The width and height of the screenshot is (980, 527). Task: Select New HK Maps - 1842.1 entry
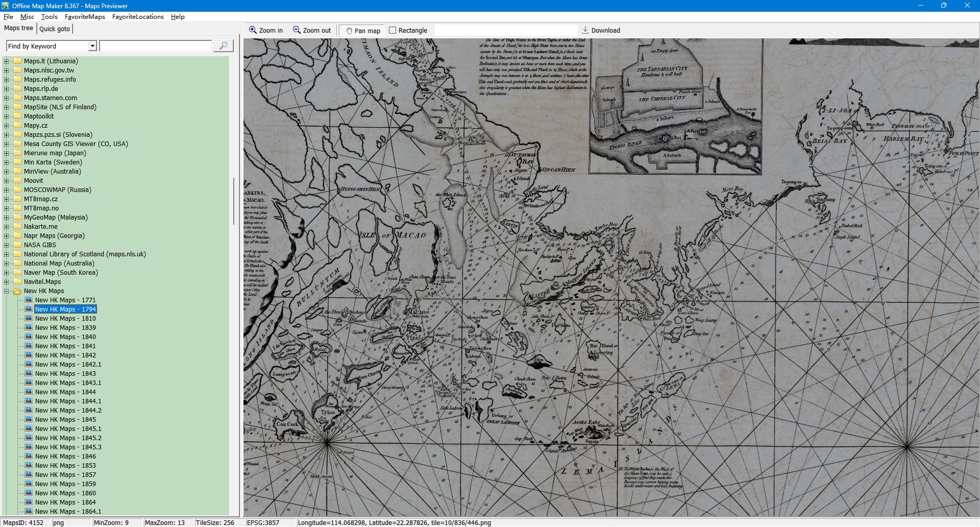point(68,365)
